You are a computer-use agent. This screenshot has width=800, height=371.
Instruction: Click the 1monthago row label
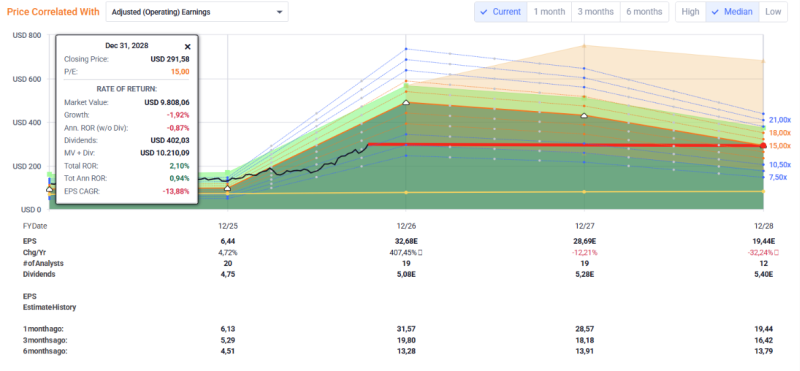point(43,329)
